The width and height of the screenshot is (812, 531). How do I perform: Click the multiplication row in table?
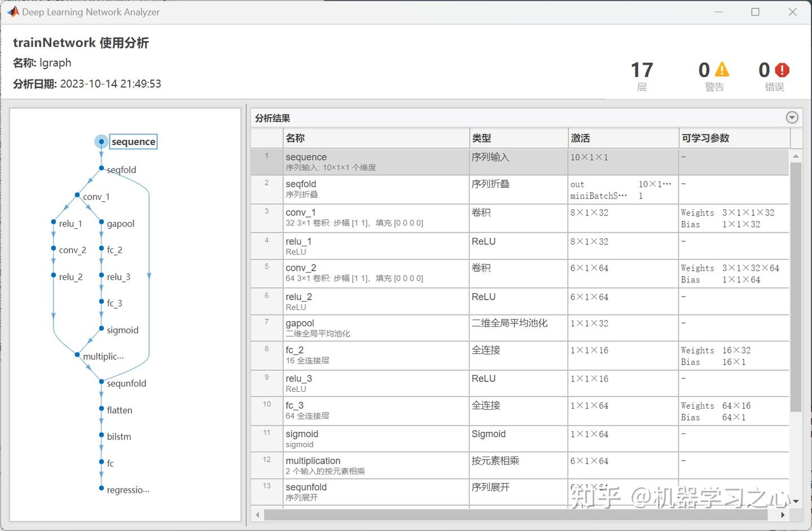click(x=520, y=466)
